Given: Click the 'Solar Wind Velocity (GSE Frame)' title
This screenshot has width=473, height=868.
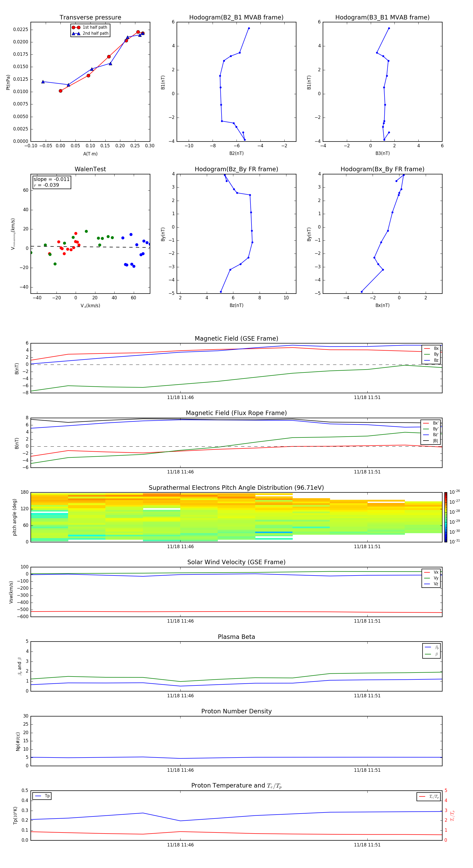Looking at the screenshot, I should (236, 562).
